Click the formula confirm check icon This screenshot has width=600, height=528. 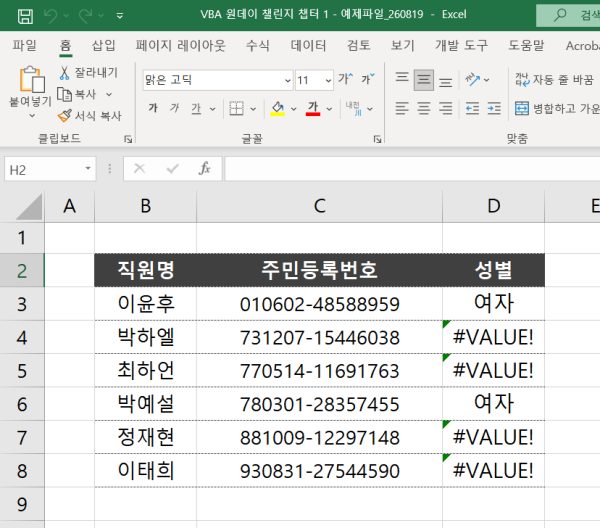pyautogui.click(x=173, y=168)
